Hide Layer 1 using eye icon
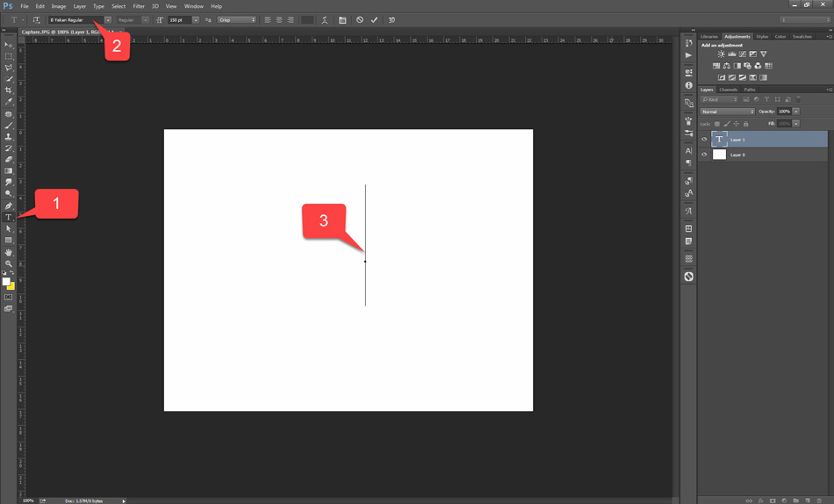 [x=704, y=139]
